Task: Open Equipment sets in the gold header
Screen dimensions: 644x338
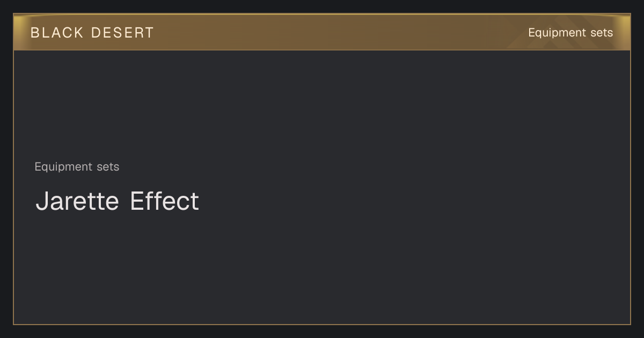Action: point(570,33)
